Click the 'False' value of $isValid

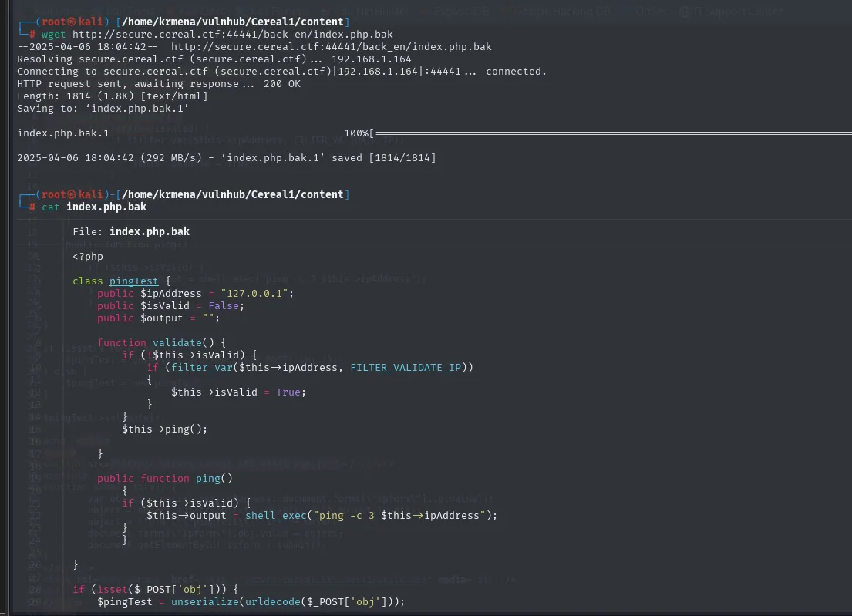click(x=224, y=306)
